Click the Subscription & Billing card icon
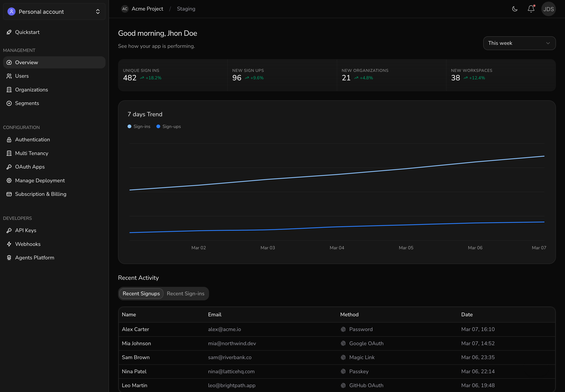This screenshot has height=392, width=565. (x=9, y=194)
